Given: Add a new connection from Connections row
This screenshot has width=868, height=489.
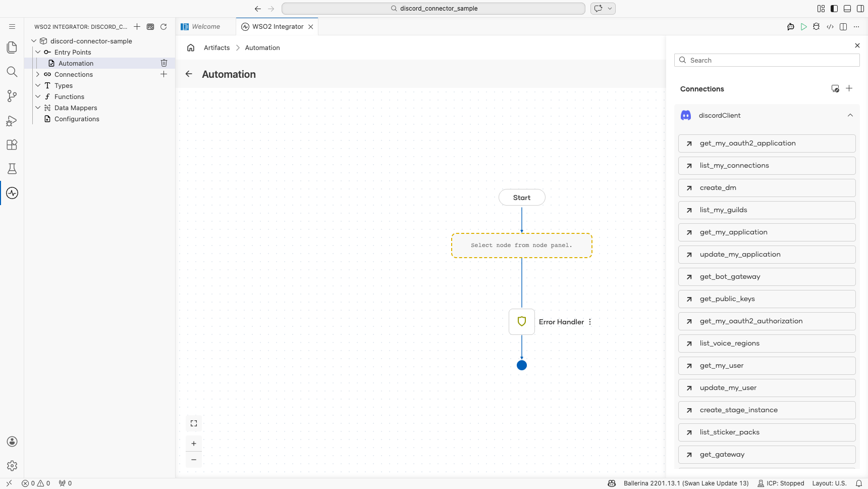Looking at the screenshot, I should click(x=164, y=74).
